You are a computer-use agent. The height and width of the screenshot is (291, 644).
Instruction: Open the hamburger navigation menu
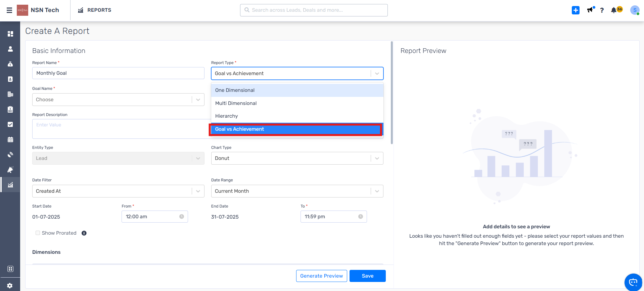[x=9, y=10]
